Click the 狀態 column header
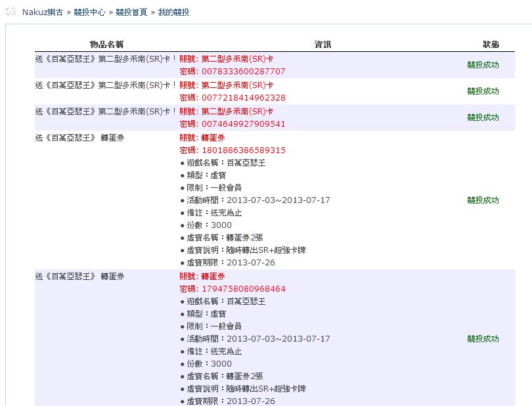This screenshot has height=406, width=532. click(x=491, y=45)
